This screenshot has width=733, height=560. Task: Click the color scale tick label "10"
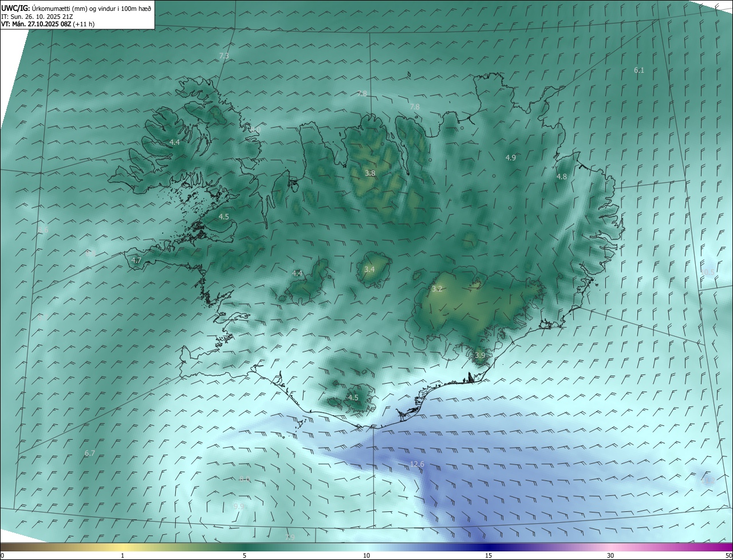[366, 555]
